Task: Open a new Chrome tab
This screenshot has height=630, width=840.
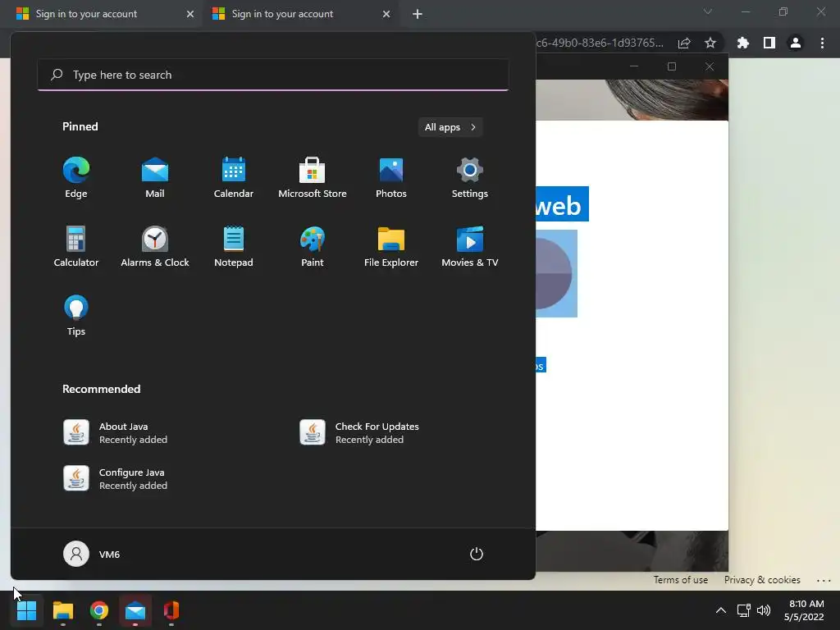Action: coord(418,14)
